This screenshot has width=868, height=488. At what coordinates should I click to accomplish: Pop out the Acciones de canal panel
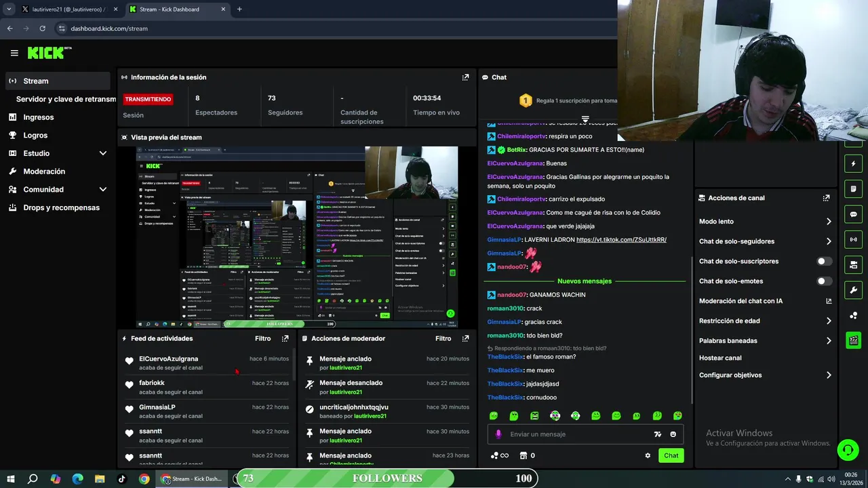click(x=826, y=198)
